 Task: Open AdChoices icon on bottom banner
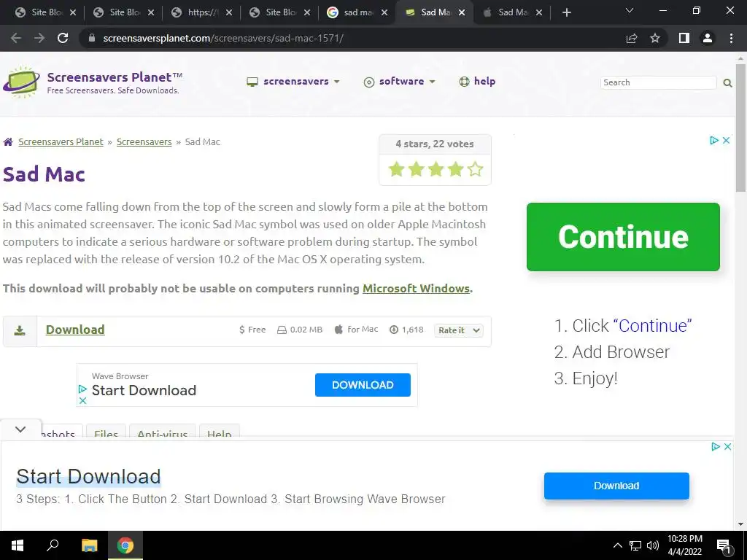[x=715, y=447]
